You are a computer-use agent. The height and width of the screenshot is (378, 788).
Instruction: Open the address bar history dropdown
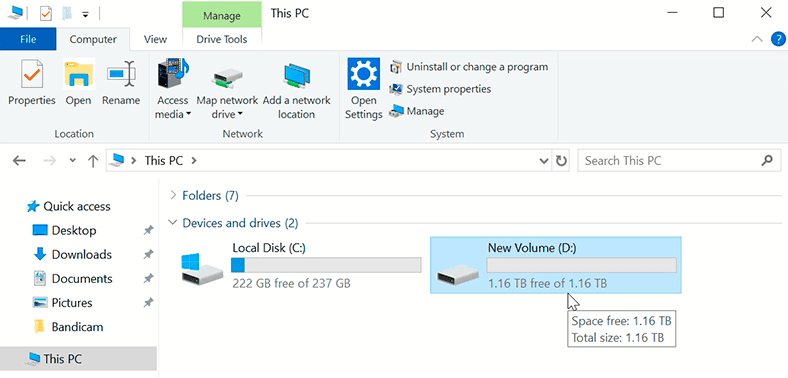(x=544, y=161)
